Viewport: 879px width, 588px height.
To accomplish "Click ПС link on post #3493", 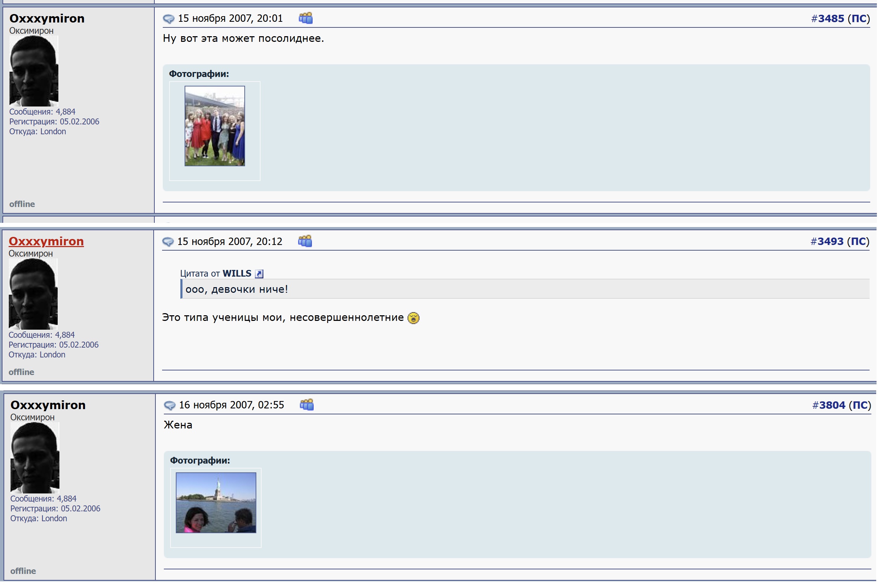I will click(x=858, y=241).
